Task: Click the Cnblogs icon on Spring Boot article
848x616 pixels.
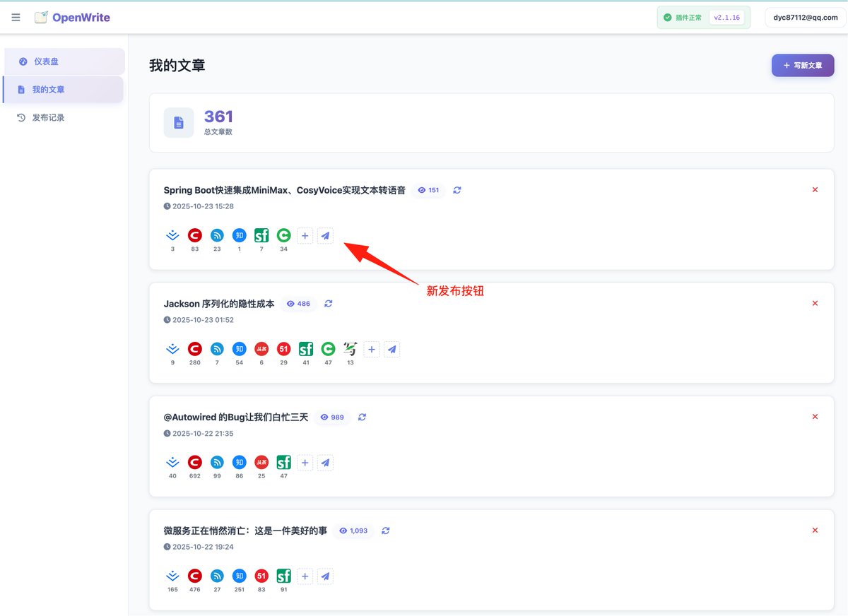Action: pyautogui.click(x=217, y=236)
